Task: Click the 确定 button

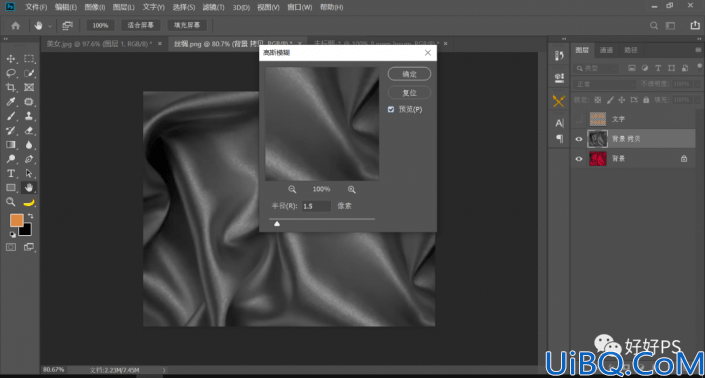Action: (409, 74)
